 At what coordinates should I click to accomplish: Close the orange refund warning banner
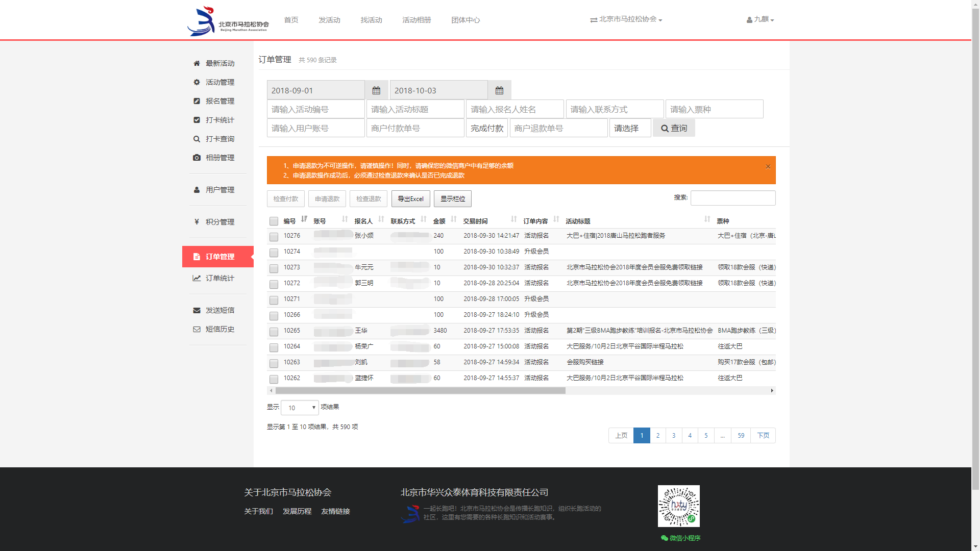(x=768, y=167)
